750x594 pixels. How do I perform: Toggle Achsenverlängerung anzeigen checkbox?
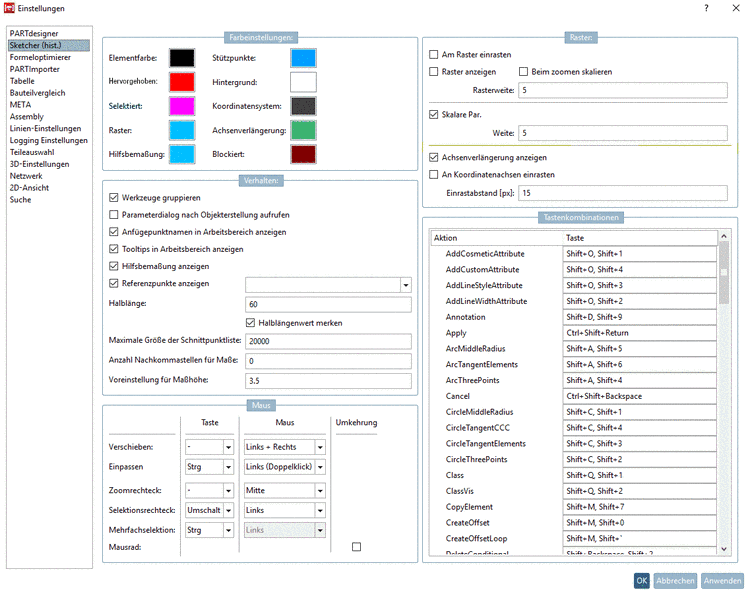pyautogui.click(x=433, y=157)
